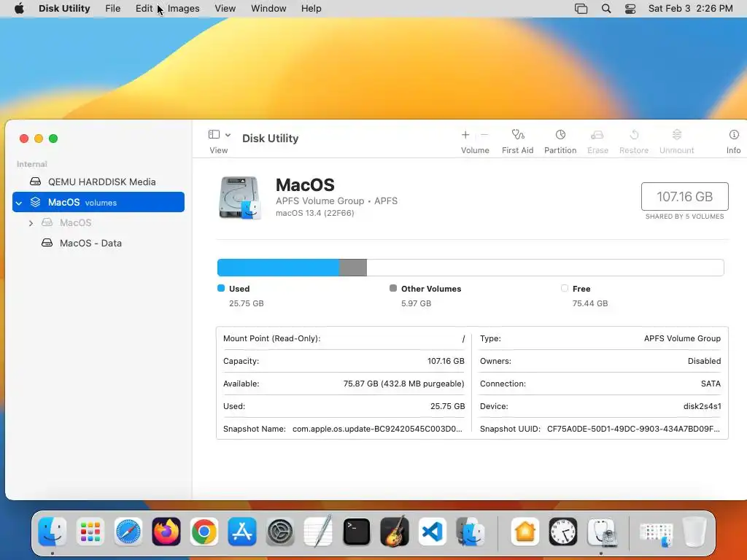Click the Snapshot UUID value text
The width and height of the screenshot is (747, 560).
634,429
